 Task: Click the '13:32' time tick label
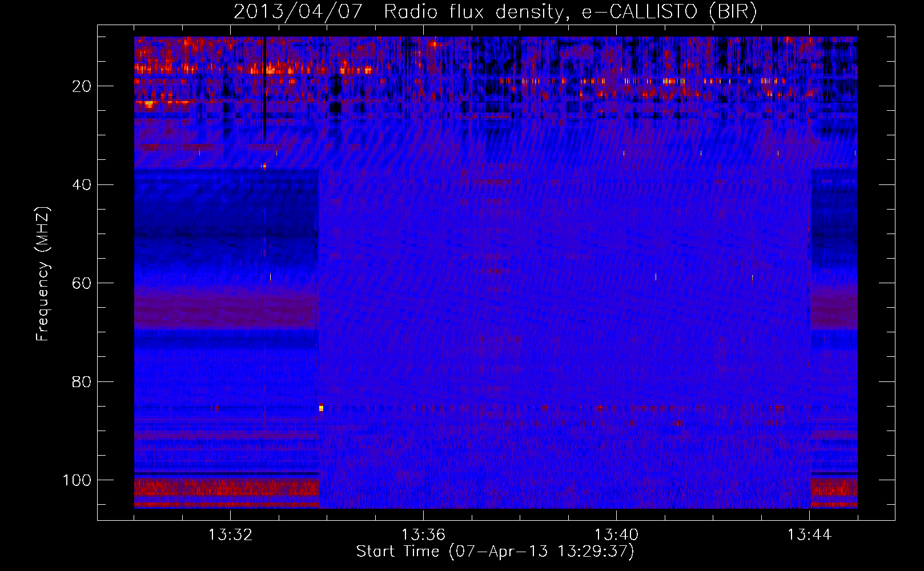tap(230, 535)
